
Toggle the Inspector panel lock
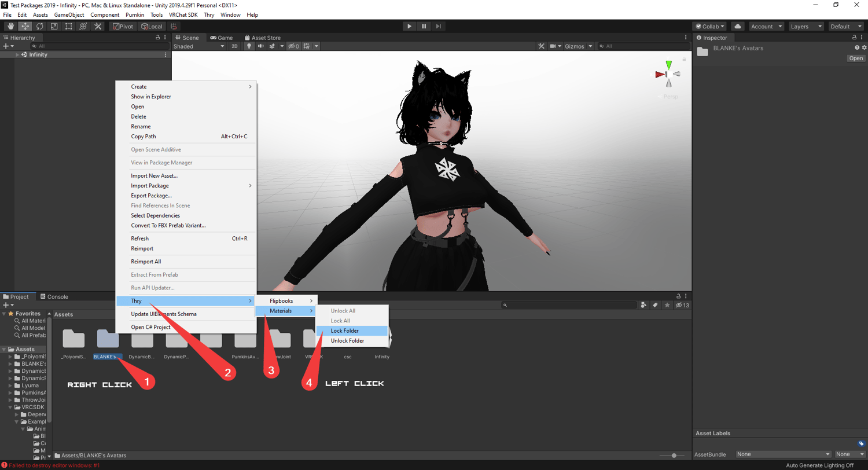point(855,37)
